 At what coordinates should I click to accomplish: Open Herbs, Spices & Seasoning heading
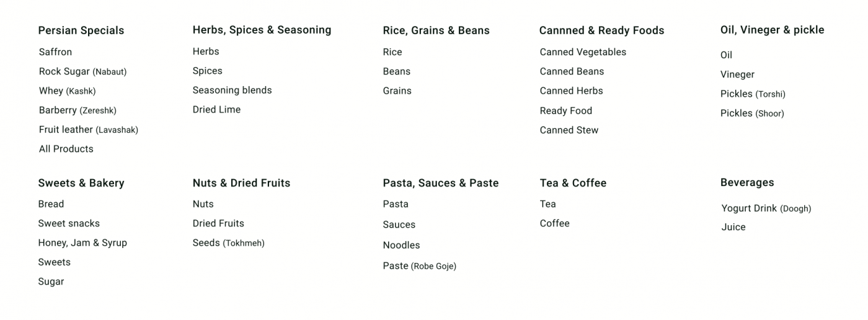pyautogui.click(x=262, y=30)
